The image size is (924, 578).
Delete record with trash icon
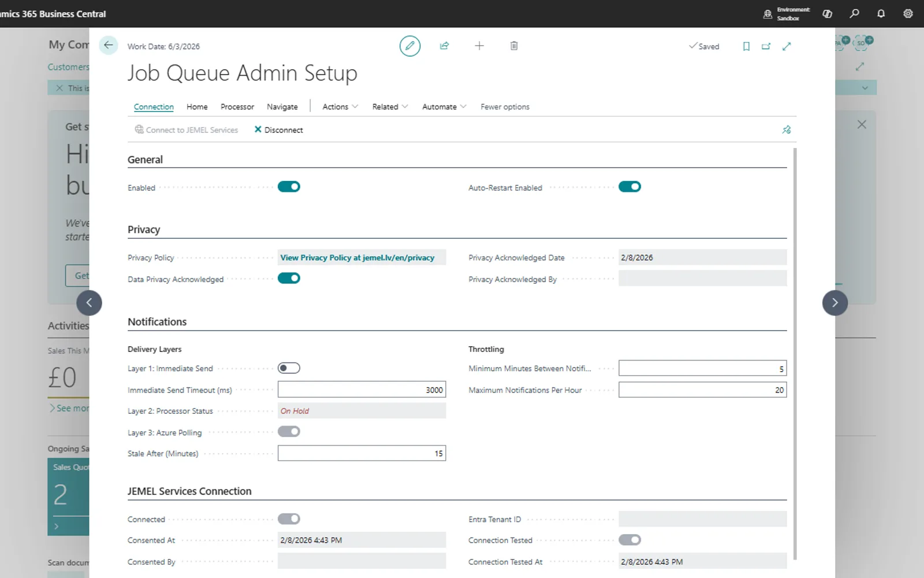tap(514, 46)
